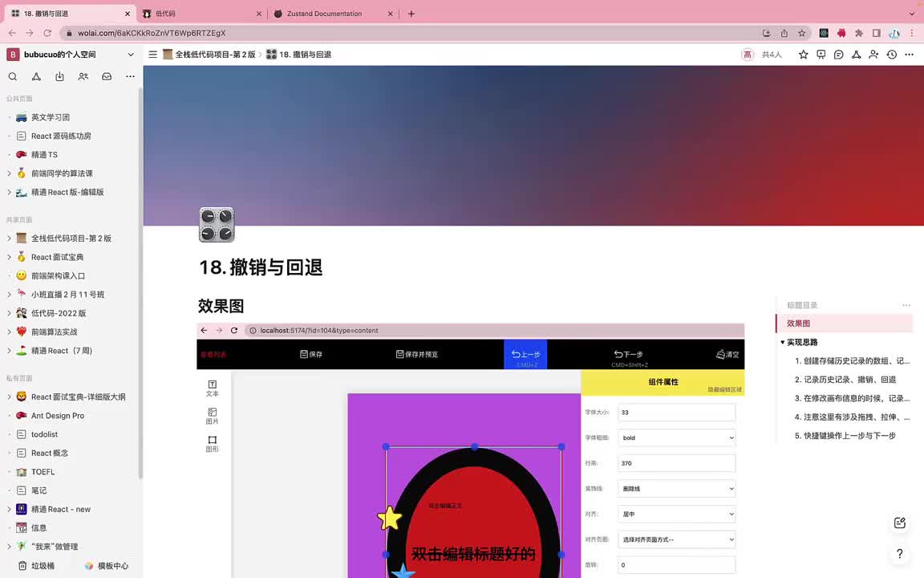Expand 小班直播 2 月 11 号班
Image resolution: width=924 pixels, height=578 pixels.
pos(9,295)
